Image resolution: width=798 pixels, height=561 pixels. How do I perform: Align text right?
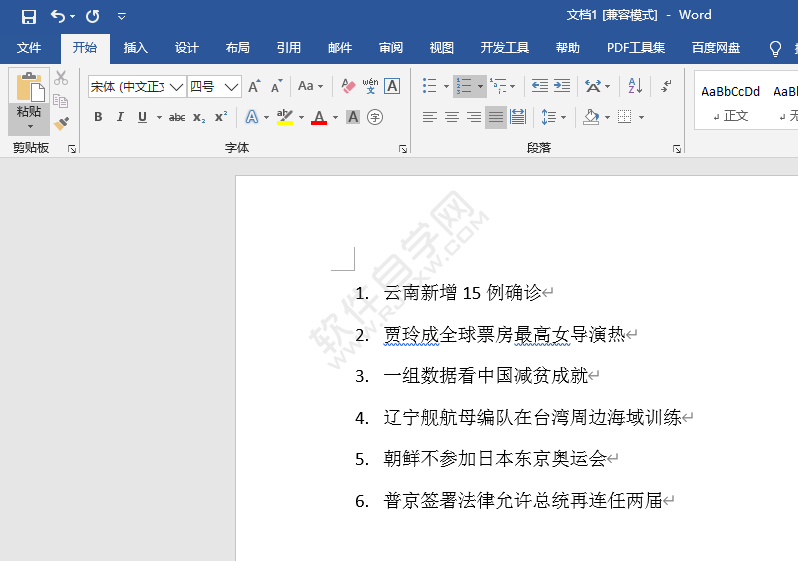pyautogui.click(x=474, y=117)
